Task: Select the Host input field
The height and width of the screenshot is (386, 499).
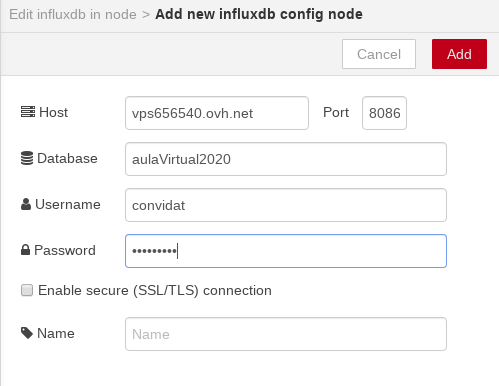Action: point(217,113)
